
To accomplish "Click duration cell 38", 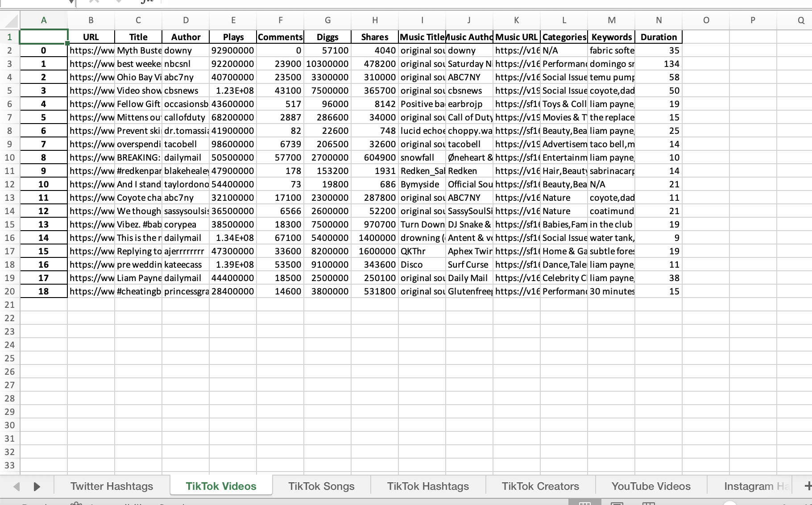I will (x=659, y=278).
